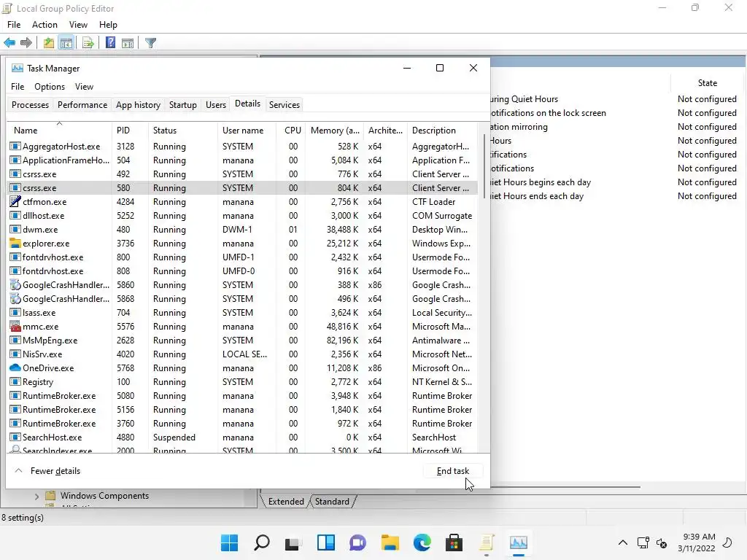Screen dimensions: 747x560
Task: Click the Up one level folder icon
Action: click(x=49, y=43)
